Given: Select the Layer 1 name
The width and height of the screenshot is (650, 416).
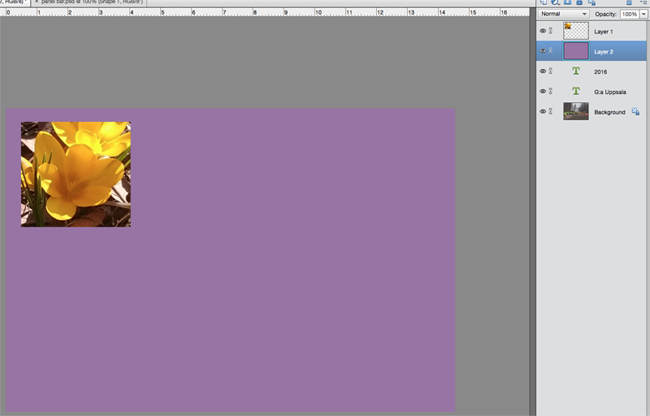Looking at the screenshot, I should pyautogui.click(x=603, y=31).
